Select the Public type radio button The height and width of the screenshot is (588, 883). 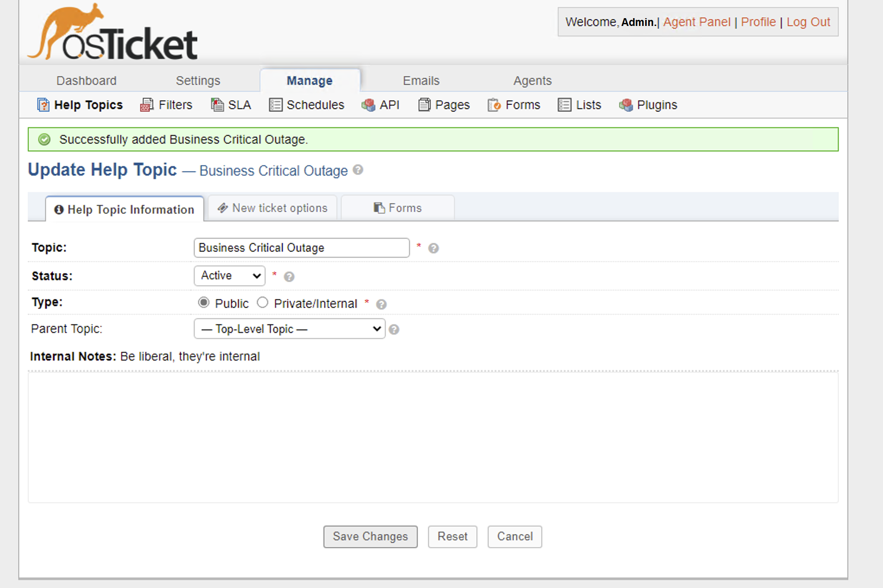click(x=204, y=303)
